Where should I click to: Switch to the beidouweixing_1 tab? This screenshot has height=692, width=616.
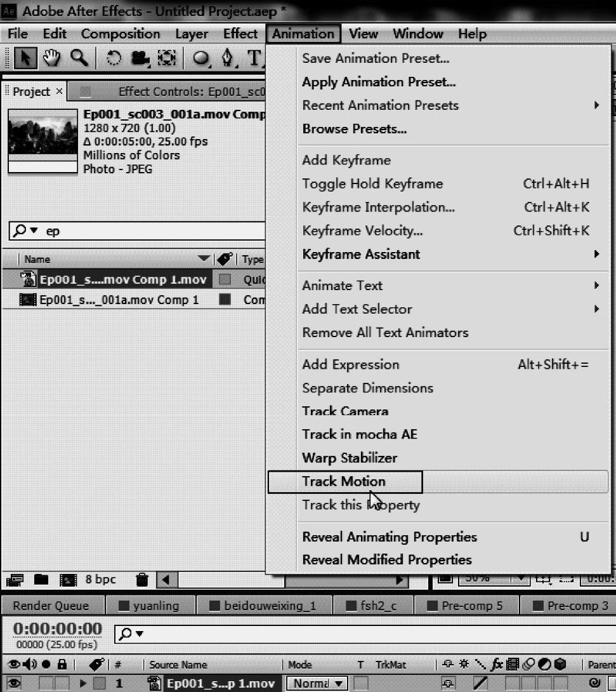click(264, 606)
